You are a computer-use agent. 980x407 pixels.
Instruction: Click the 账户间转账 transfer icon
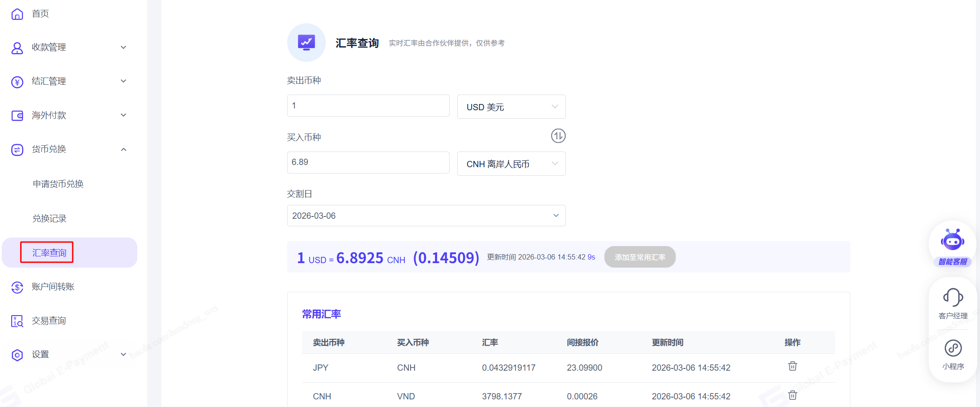tap(17, 287)
